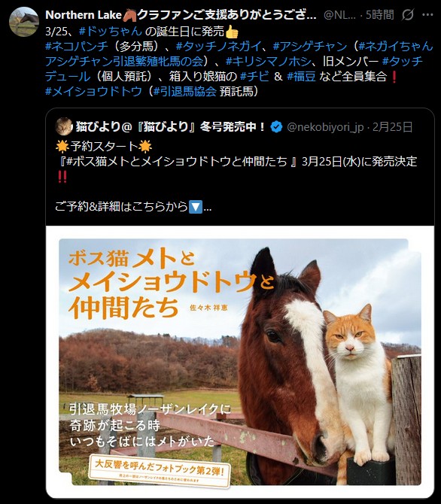Viewport: 441px width, 504px height.
Task: Open the #引退馬協会 hashtag
Action: click(x=184, y=91)
